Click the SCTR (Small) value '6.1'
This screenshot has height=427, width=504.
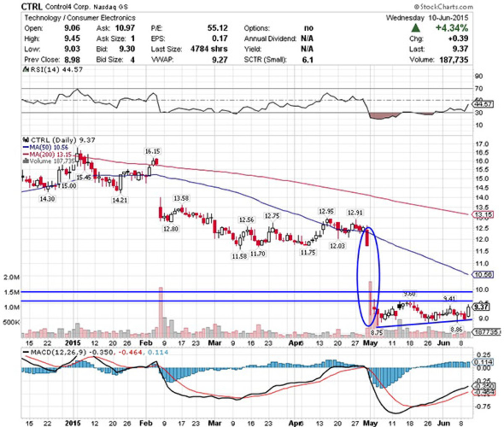(x=308, y=60)
